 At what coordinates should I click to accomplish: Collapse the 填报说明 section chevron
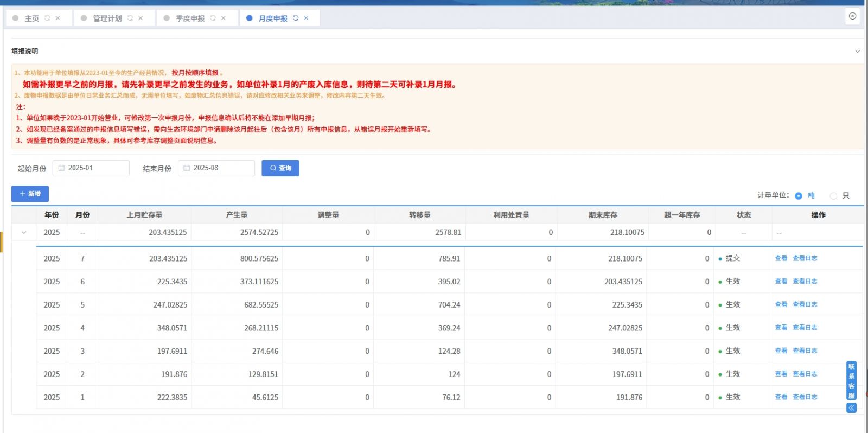coord(857,52)
